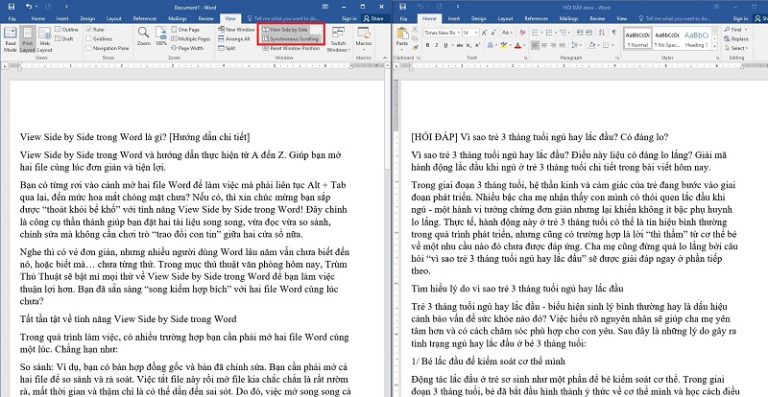Click Reset Window Position

[x=291, y=48]
